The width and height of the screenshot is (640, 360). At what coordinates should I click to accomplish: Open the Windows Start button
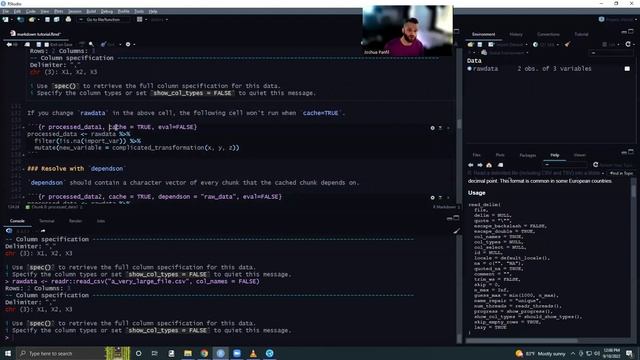coord(8,353)
